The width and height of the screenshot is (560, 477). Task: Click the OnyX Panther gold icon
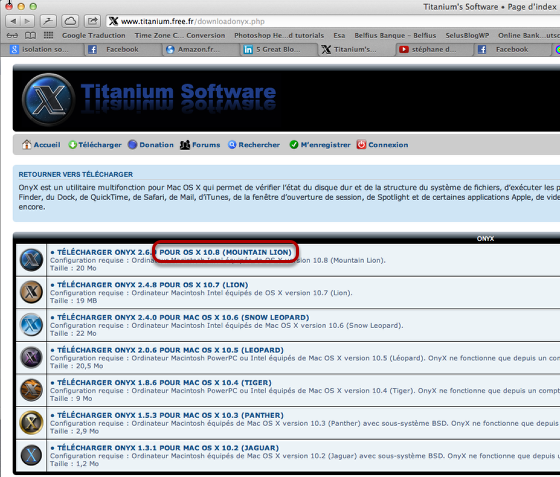(31, 422)
